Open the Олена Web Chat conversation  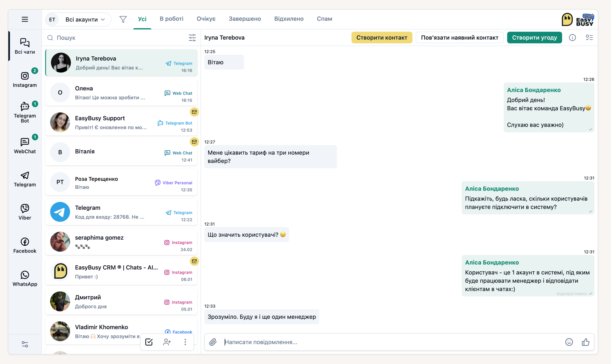121,92
